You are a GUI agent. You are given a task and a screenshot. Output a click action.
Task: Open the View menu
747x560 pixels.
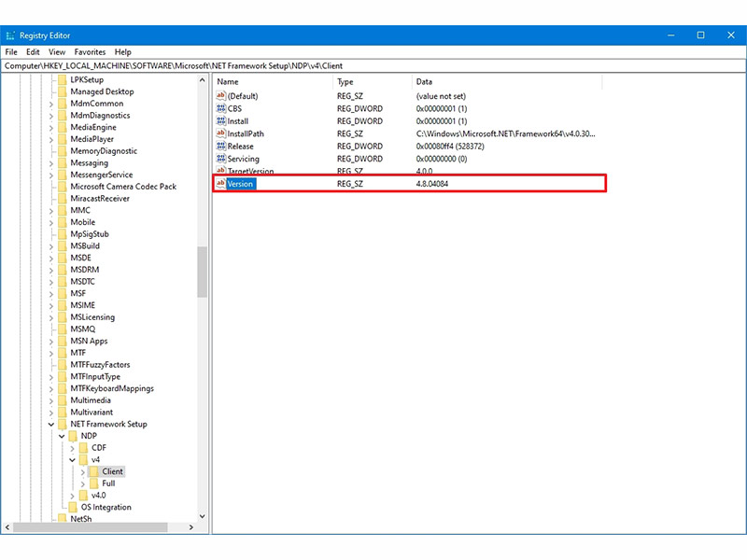57,52
